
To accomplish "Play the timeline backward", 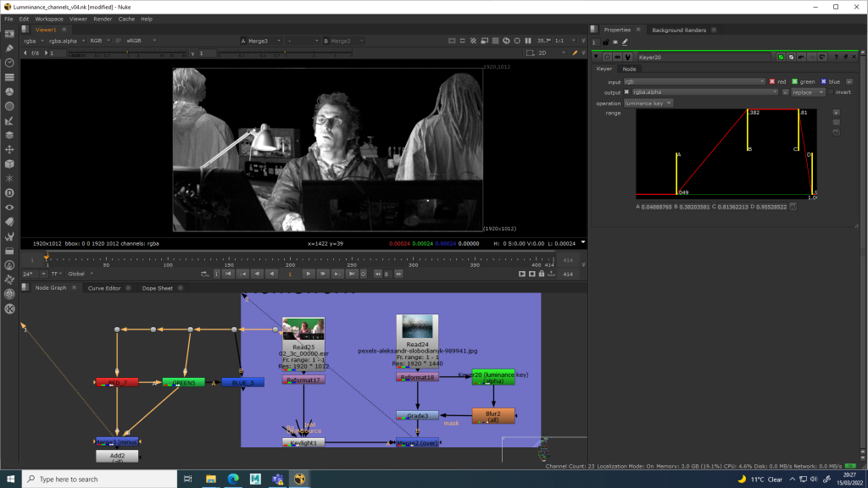I will (271, 274).
